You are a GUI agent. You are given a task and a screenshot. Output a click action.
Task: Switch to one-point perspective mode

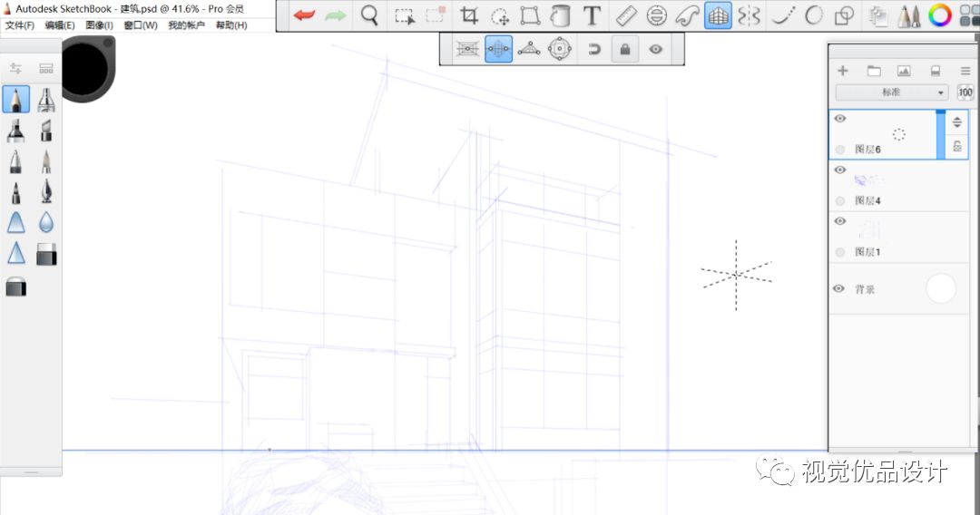tap(467, 49)
